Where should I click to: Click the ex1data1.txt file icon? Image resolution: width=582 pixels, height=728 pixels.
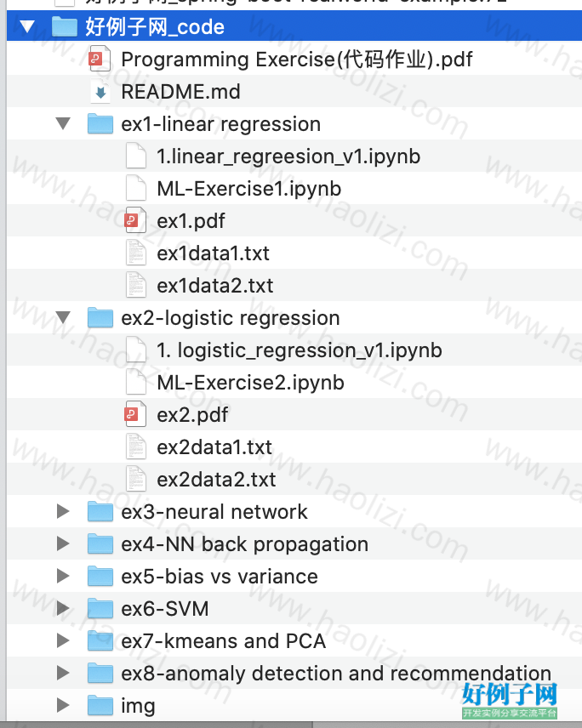[x=136, y=253]
